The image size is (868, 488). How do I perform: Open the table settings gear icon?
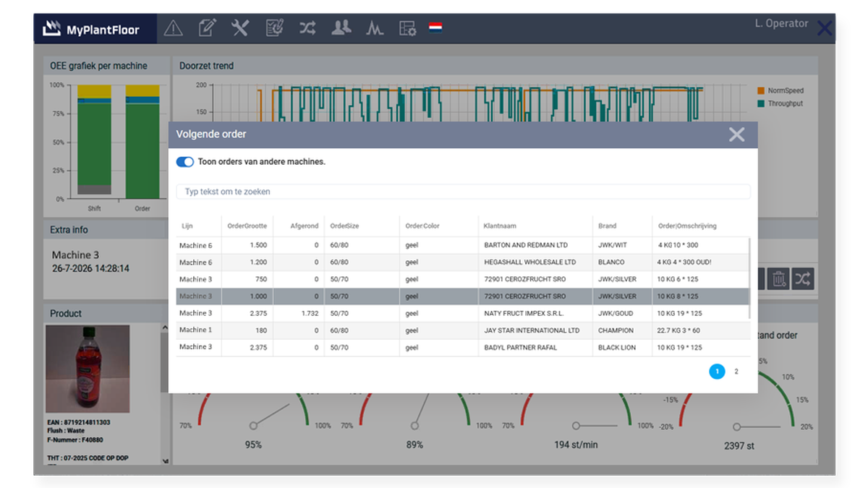pos(408,28)
